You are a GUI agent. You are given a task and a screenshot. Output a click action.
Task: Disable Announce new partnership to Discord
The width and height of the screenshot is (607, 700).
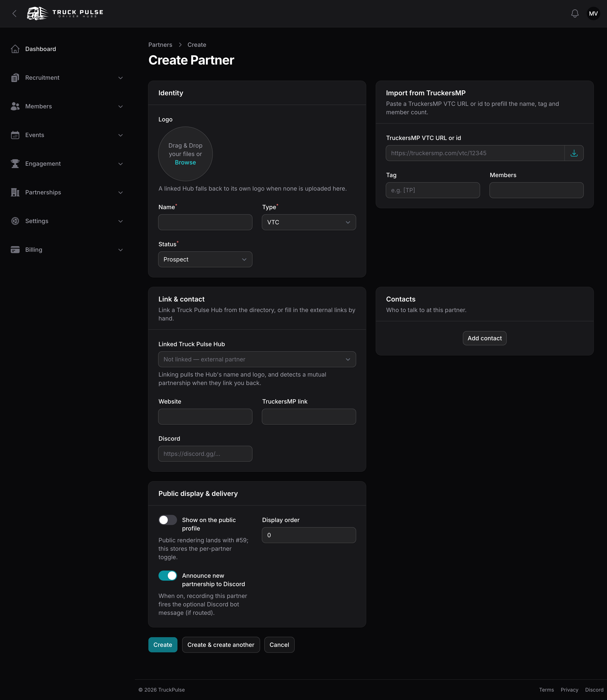(x=168, y=575)
